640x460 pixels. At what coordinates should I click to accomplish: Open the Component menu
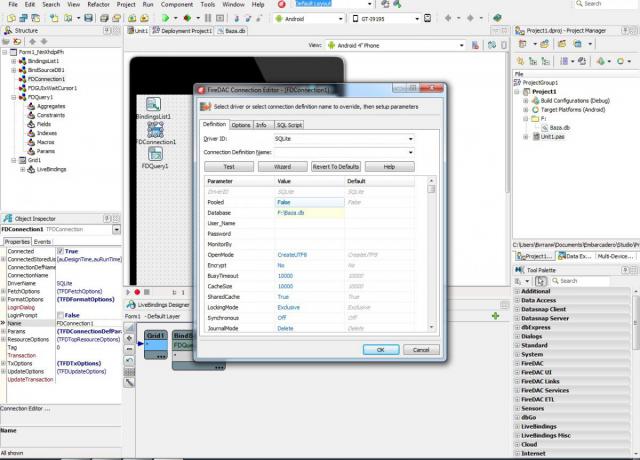point(177,4)
